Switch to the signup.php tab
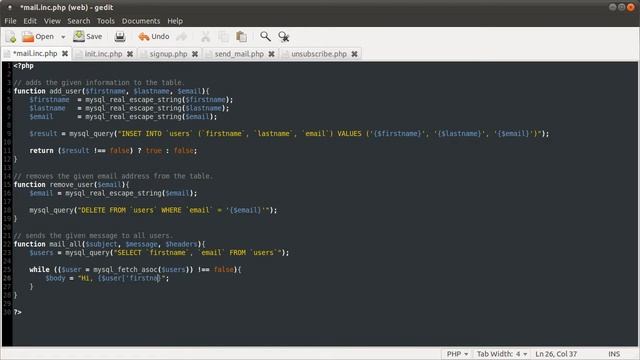 point(168,54)
